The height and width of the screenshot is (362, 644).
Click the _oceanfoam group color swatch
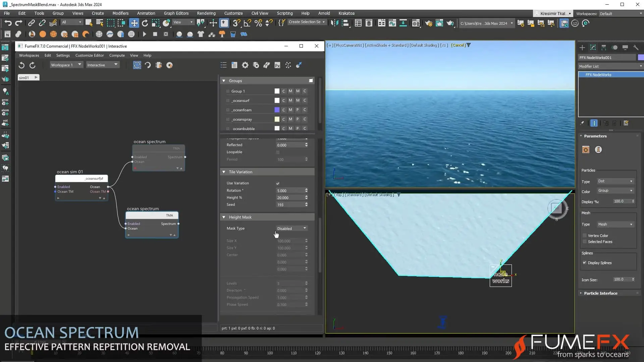coord(277,110)
